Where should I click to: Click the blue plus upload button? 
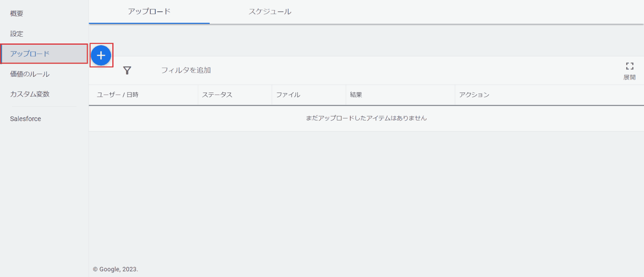click(101, 56)
